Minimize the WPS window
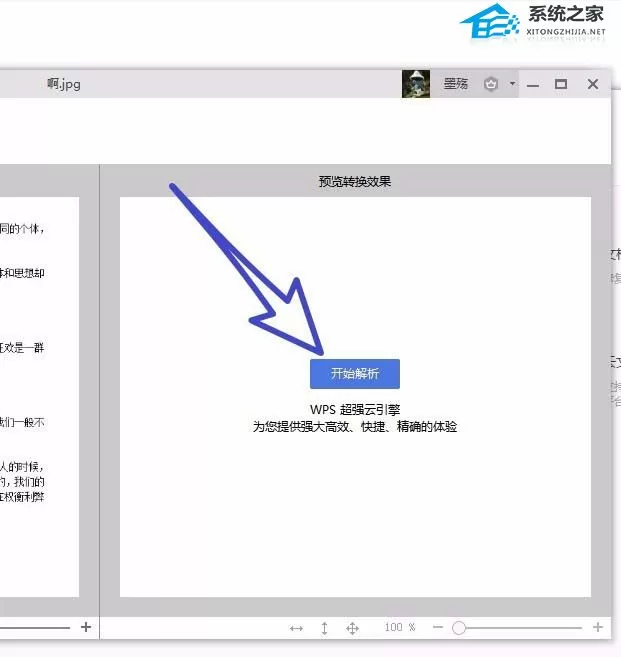 point(533,85)
